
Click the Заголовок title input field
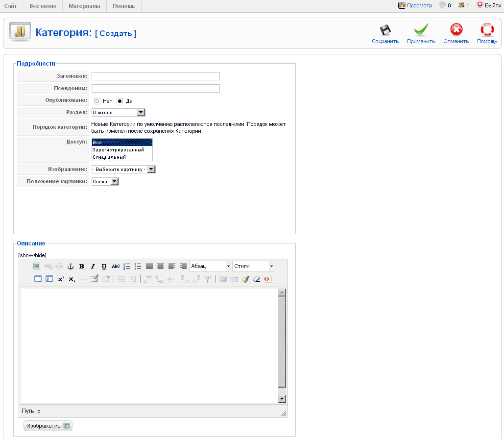click(x=156, y=76)
